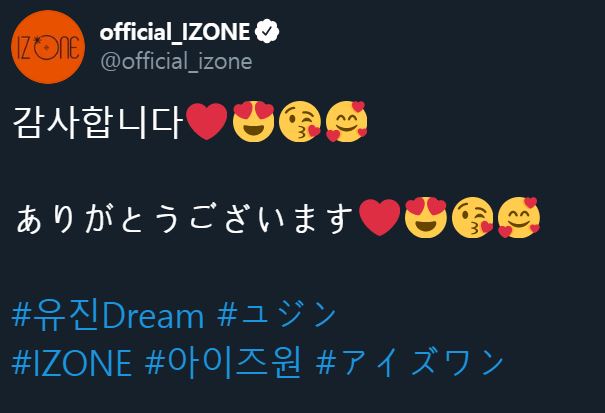Image resolution: width=605 pixels, height=413 pixels.
Task: Click the verified badge checkmark
Action: (264, 32)
